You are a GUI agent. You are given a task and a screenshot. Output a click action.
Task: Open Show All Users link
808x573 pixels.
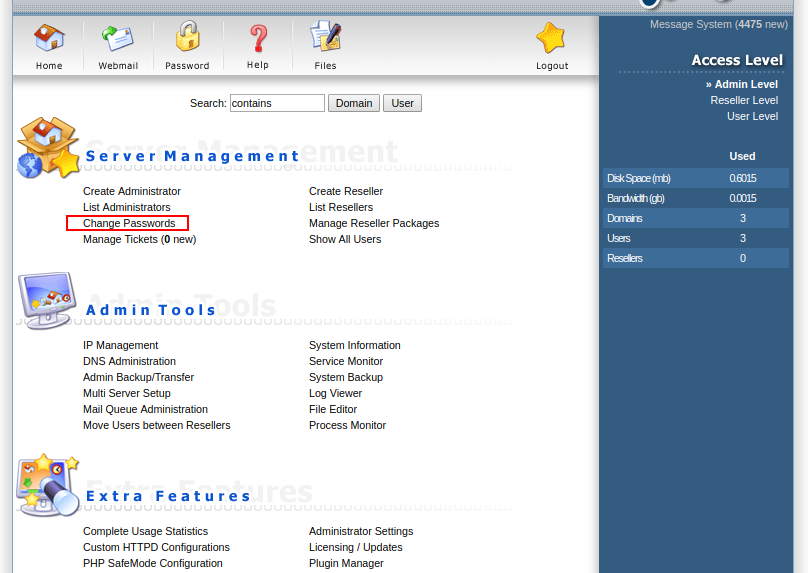[x=345, y=239]
